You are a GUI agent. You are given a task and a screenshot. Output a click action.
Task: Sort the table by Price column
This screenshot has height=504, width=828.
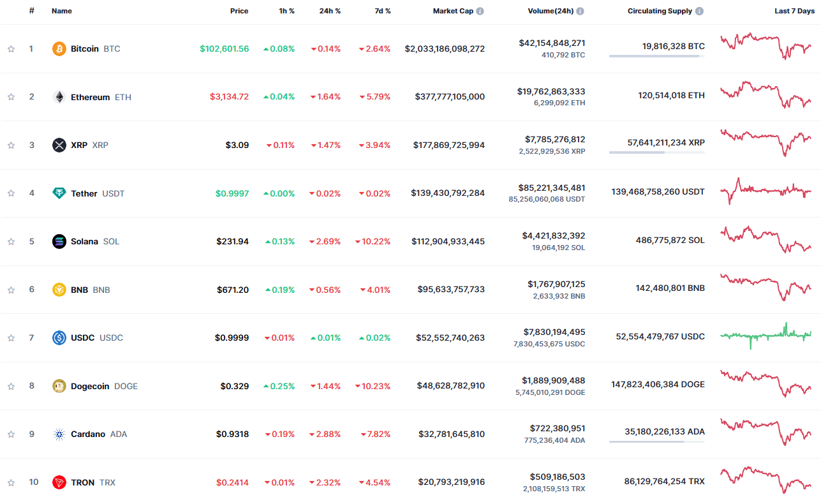tap(239, 11)
